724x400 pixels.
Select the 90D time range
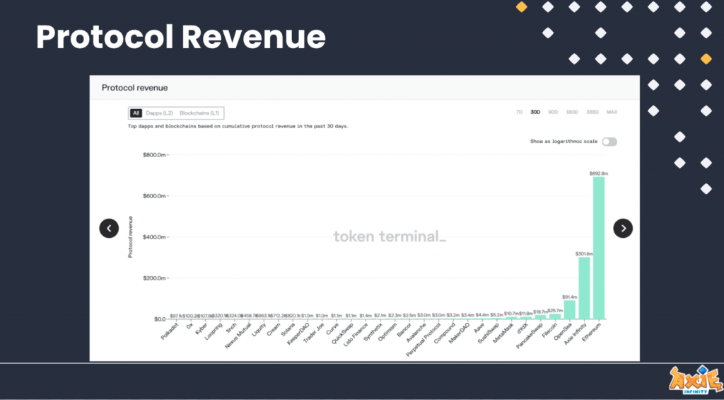click(554, 113)
